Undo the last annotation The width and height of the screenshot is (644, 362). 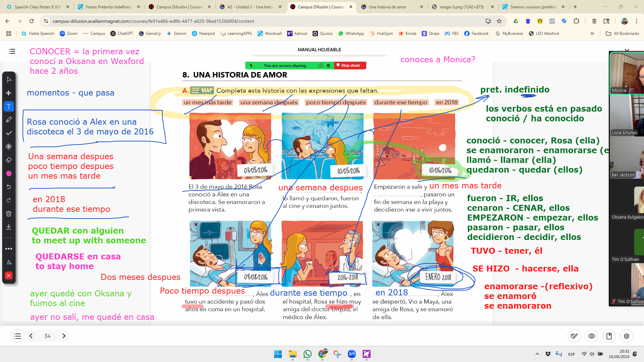(9, 187)
